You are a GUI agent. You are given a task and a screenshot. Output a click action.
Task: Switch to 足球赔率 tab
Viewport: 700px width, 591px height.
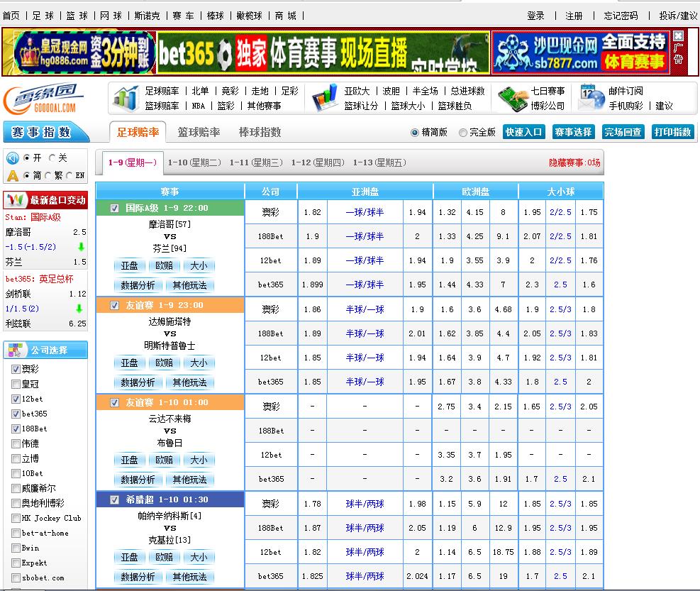coord(138,132)
